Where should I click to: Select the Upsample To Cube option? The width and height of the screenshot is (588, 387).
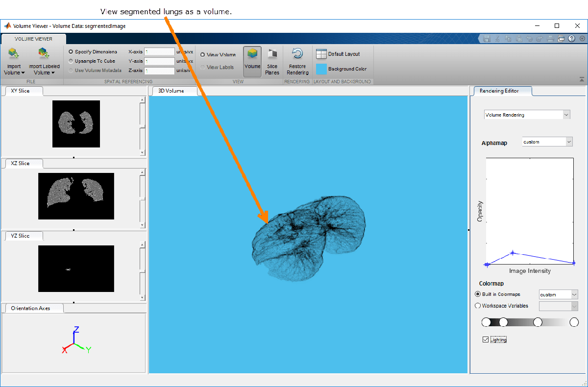pos(71,61)
